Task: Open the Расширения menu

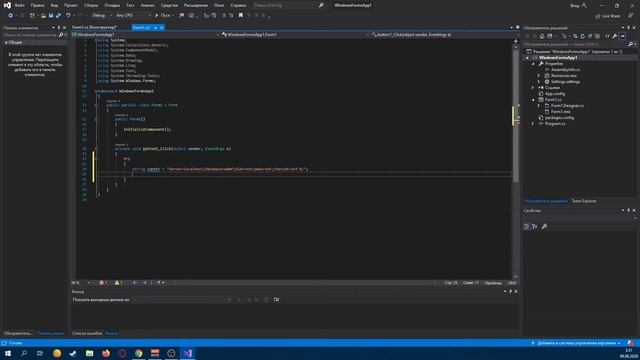Action: coord(196,5)
